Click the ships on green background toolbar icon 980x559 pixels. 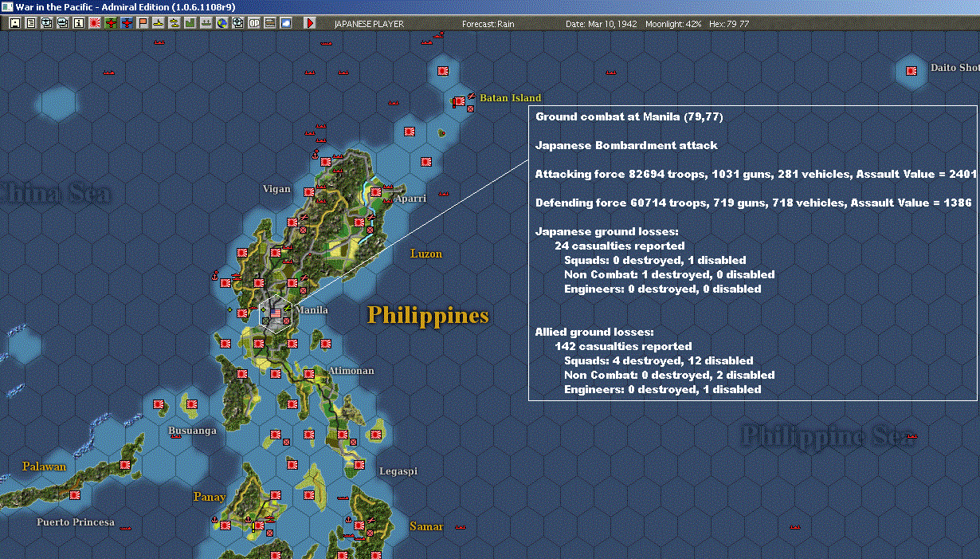pyautogui.click(x=206, y=23)
